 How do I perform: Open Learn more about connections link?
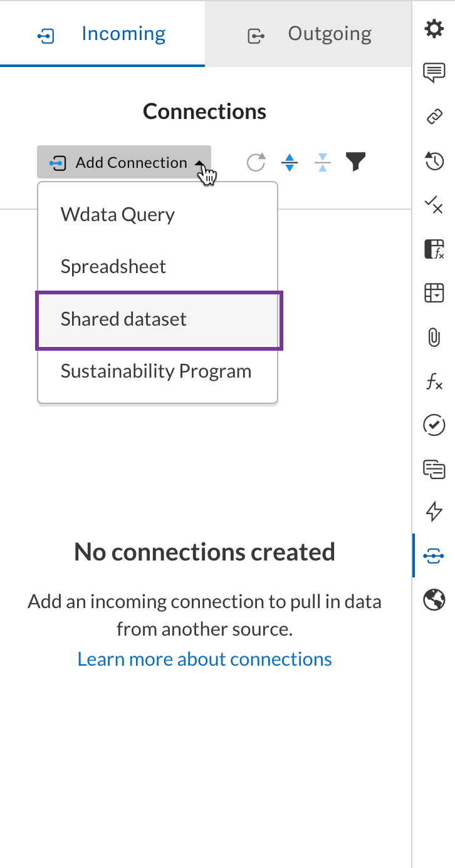205,659
